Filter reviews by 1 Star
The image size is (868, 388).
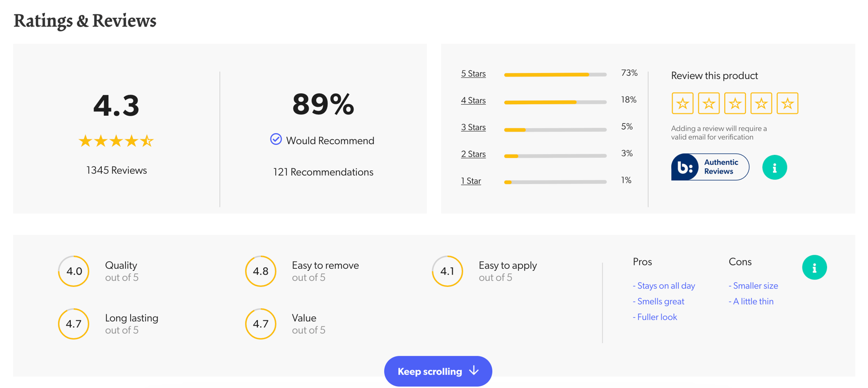tap(471, 181)
